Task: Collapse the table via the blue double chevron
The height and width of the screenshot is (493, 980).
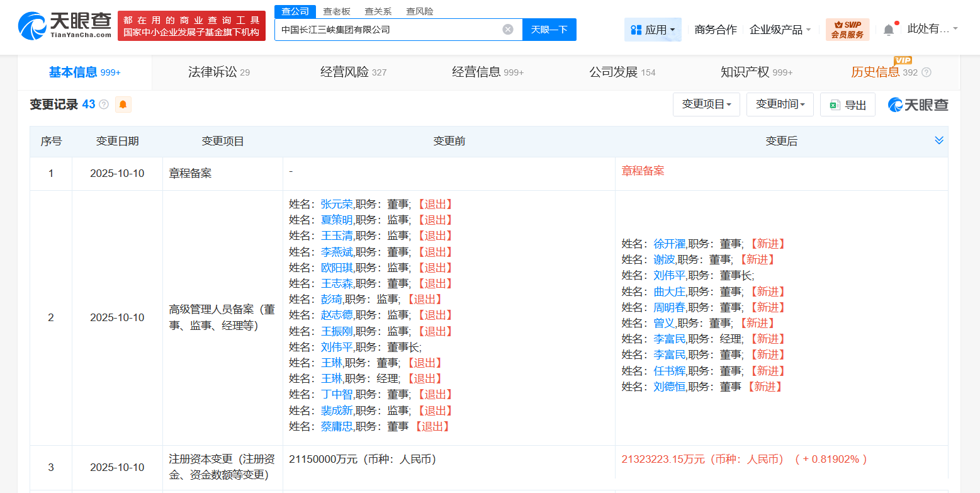Action: (x=939, y=140)
